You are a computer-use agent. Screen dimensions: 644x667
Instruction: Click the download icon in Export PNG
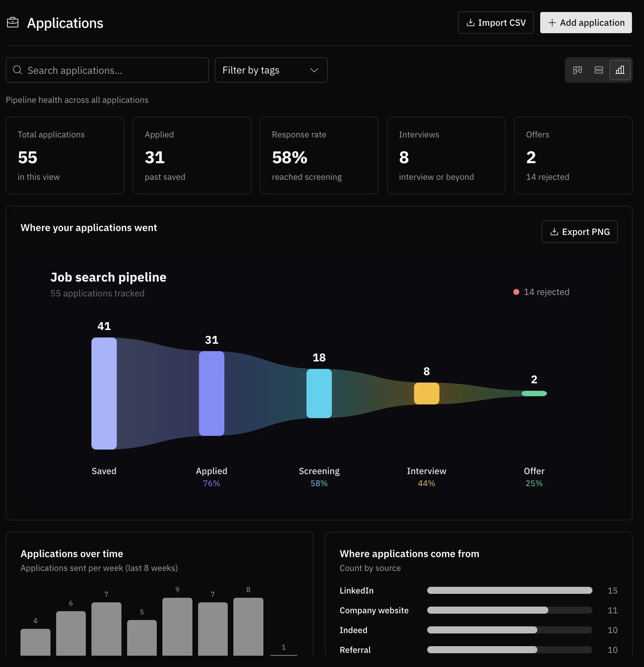pos(554,232)
